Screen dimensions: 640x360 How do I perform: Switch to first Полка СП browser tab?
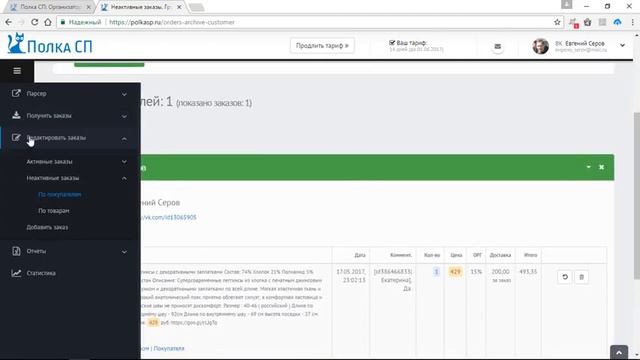coord(50,7)
